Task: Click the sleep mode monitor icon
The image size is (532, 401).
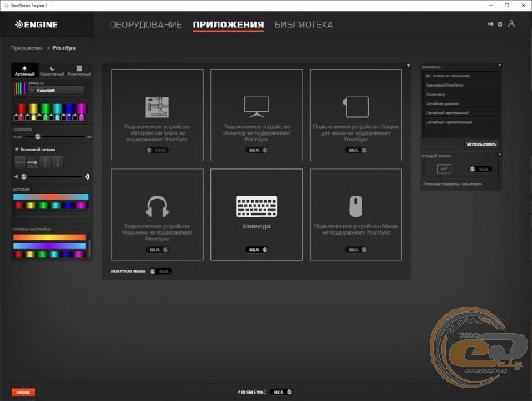Action: [444, 169]
